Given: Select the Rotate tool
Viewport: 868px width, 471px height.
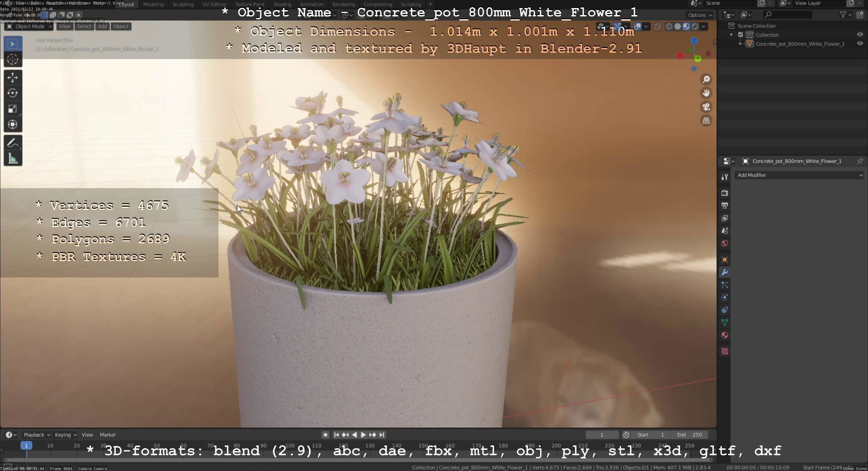Looking at the screenshot, I should click(x=13, y=93).
